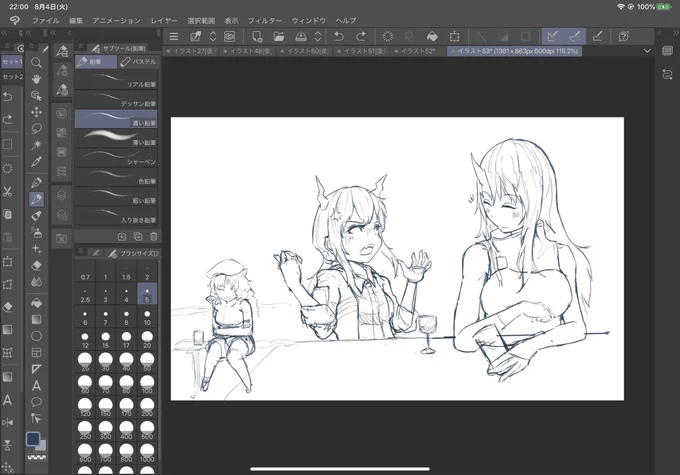Toggle snap to ruler in command bar

(x=552, y=36)
